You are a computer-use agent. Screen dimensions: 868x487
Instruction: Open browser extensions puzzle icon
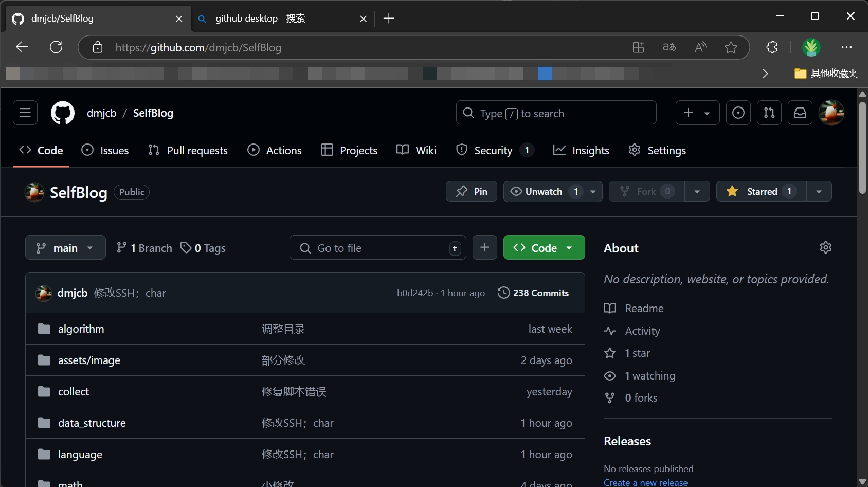772,47
